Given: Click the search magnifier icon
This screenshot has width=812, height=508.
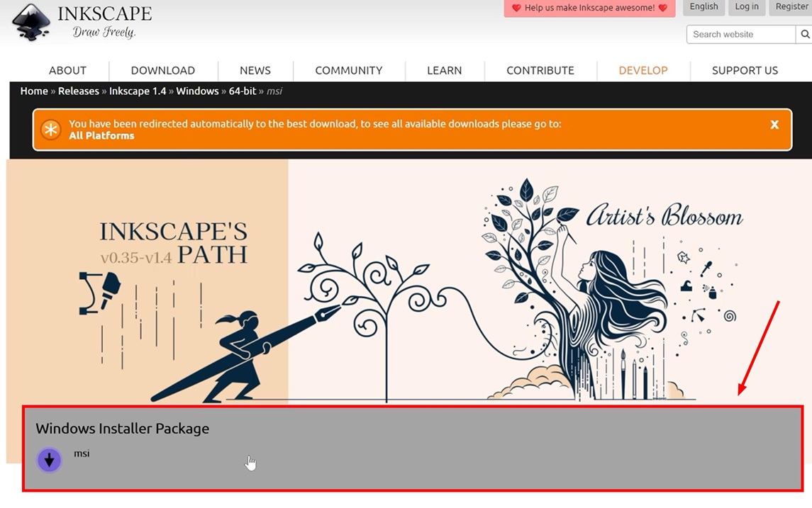Looking at the screenshot, I should point(805,33).
